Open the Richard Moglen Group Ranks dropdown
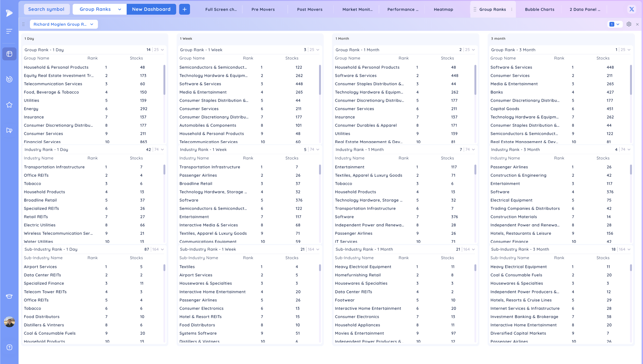Image resolution: width=643 pixels, height=364 pixels. coord(64,24)
